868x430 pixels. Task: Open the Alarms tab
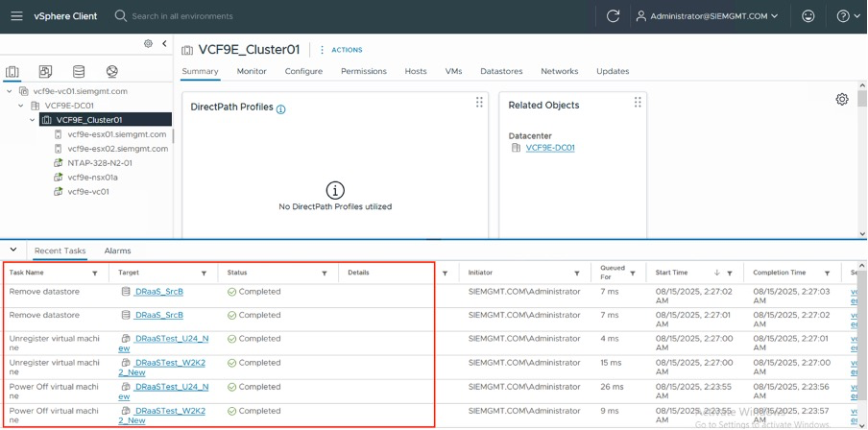(x=117, y=251)
